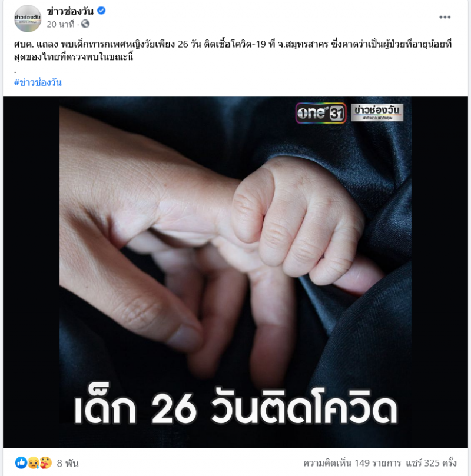Click the blue verified badge beside page name
This screenshot has width=471, height=476.
(101, 11)
